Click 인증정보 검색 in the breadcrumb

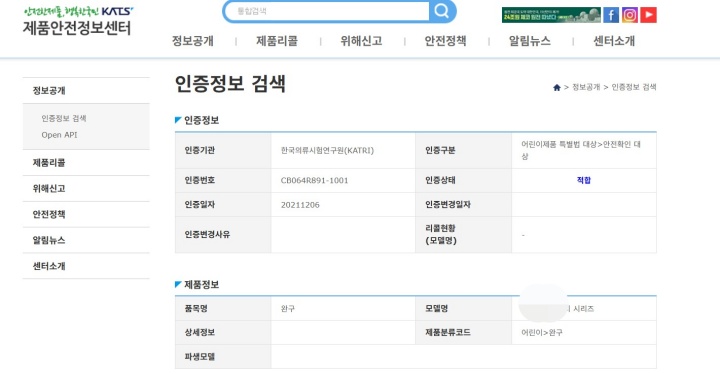[634, 87]
